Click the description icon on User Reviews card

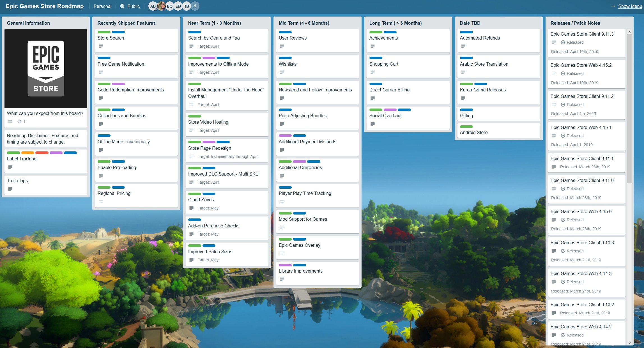pyautogui.click(x=282, y=46)
